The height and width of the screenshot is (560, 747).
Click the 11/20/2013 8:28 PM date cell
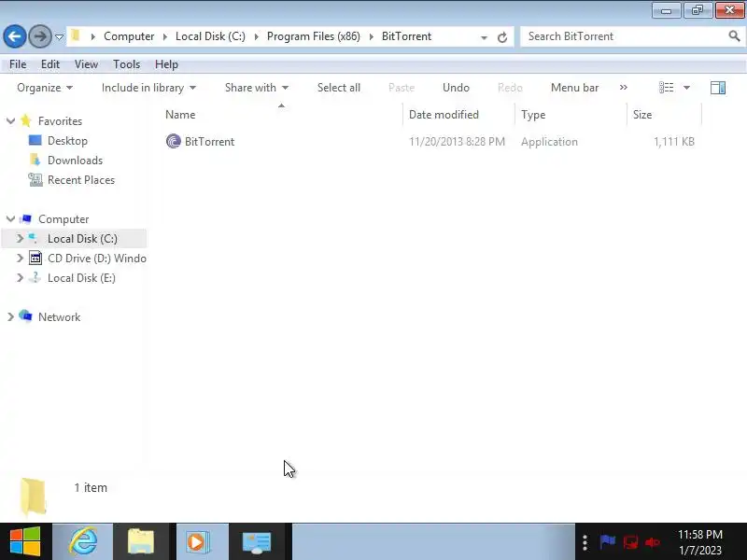(457, 142)
